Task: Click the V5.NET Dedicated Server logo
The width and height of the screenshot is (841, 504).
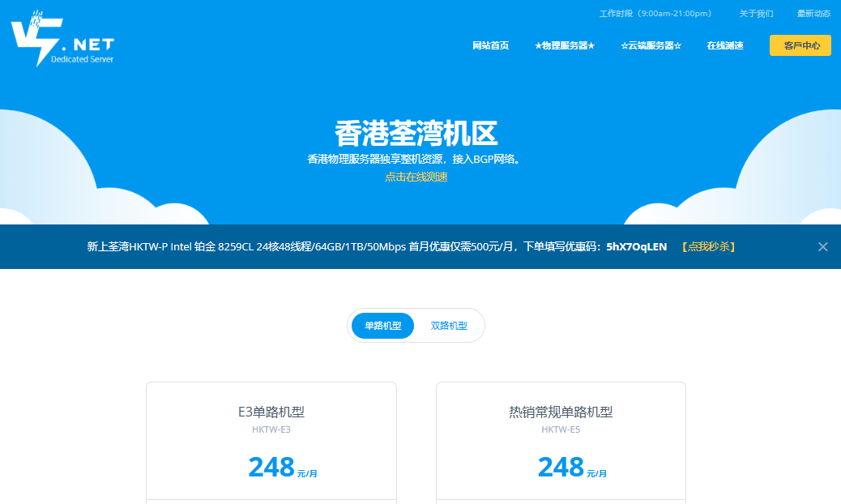Action: tap(62, 38)
